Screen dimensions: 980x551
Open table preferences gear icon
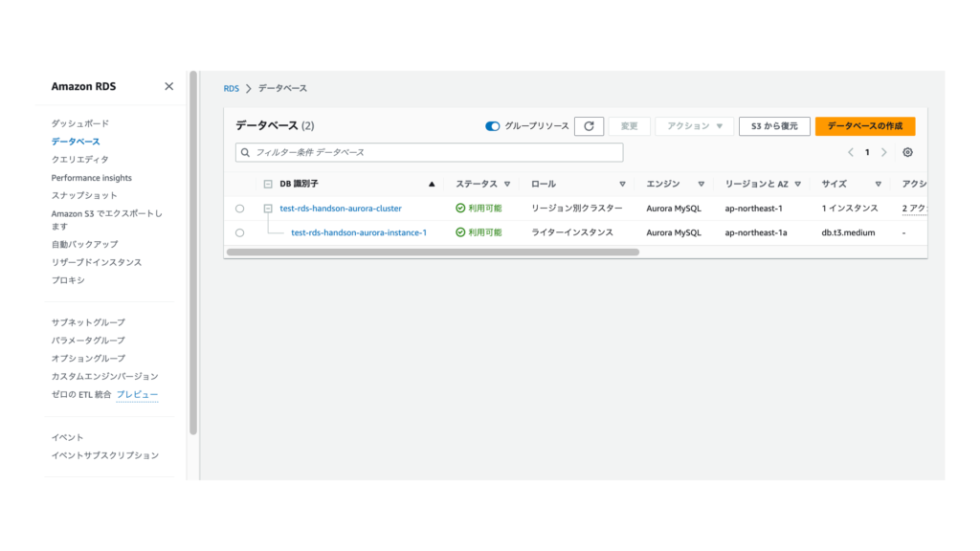pos(907,152)
